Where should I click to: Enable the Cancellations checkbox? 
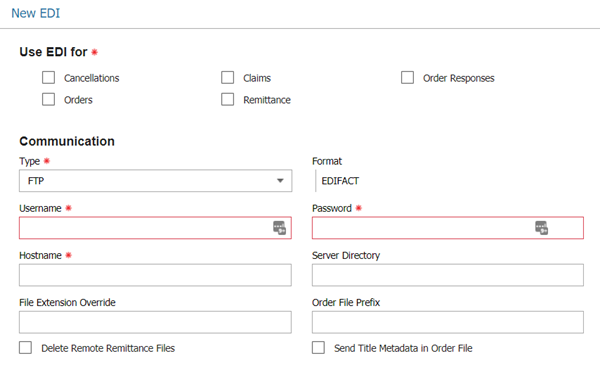(48, 77)
